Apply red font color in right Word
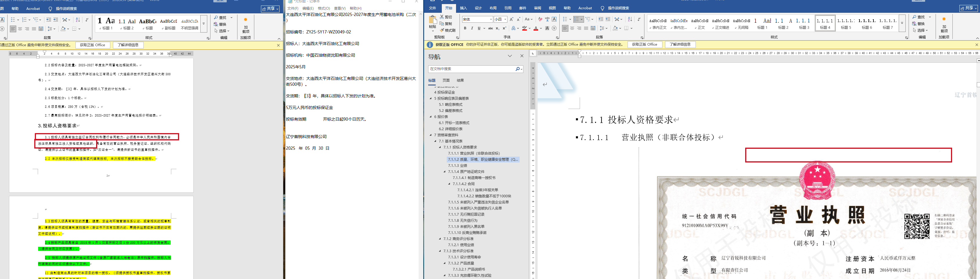 point(536,28)
